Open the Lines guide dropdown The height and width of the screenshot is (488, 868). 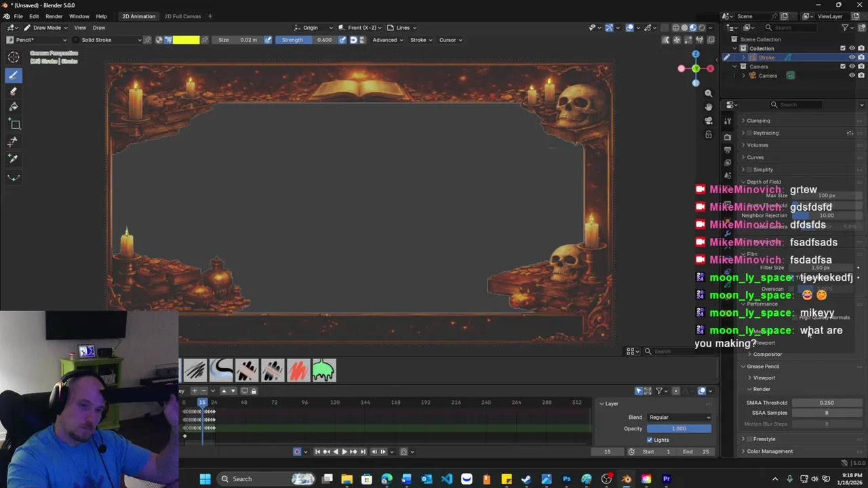click(402, 28)
